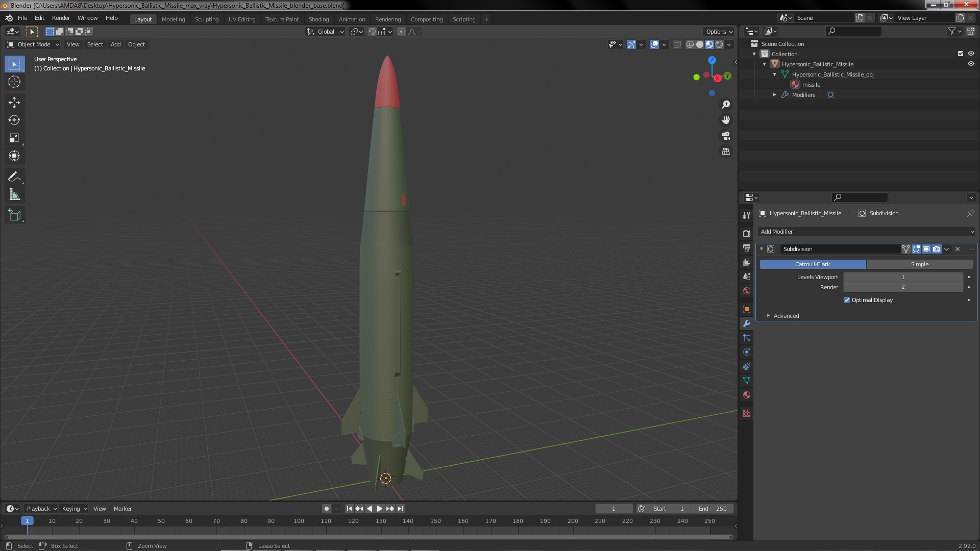Click the Levels Viewport value field

click(902, 277)
